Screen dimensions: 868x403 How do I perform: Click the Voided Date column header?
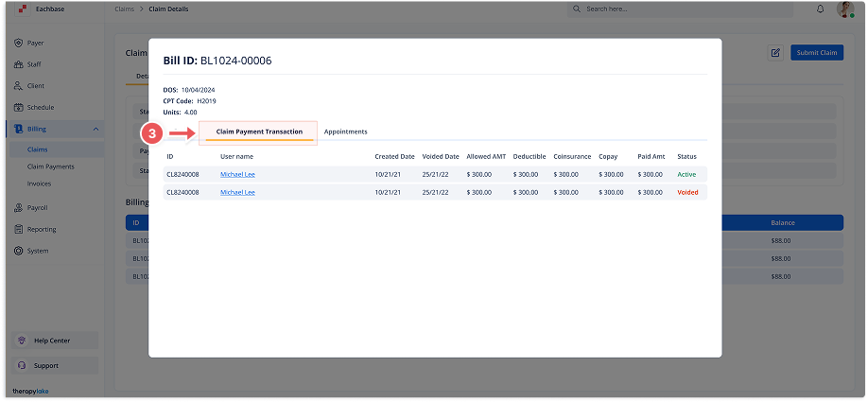(x=440, y=157)
